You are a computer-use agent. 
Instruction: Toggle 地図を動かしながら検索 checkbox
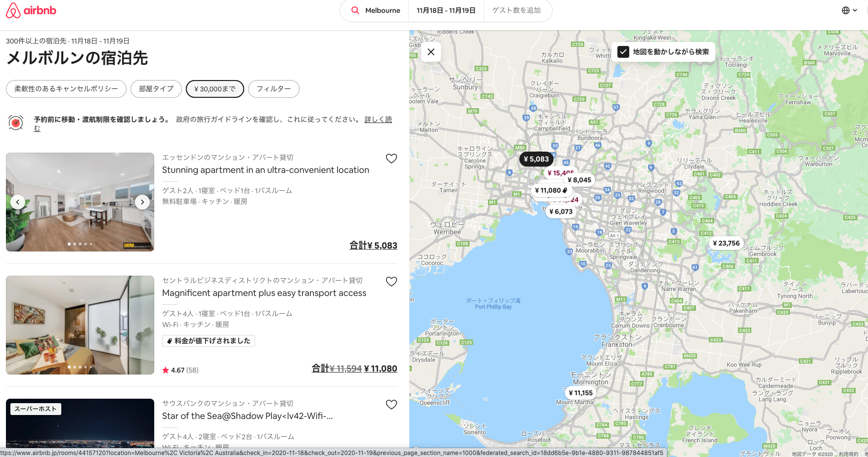(623, 52)
